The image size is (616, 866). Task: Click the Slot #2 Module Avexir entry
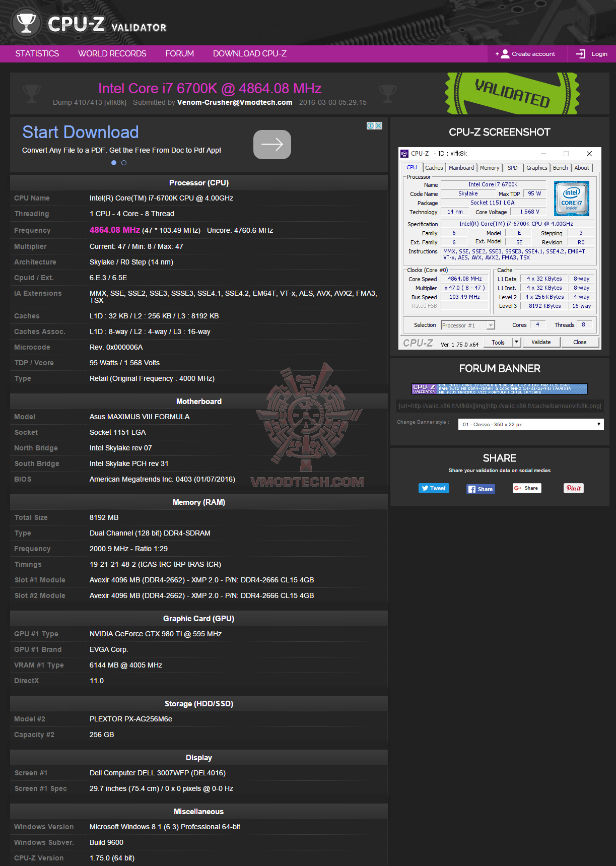pyautogui.click(x=201, y=595)
